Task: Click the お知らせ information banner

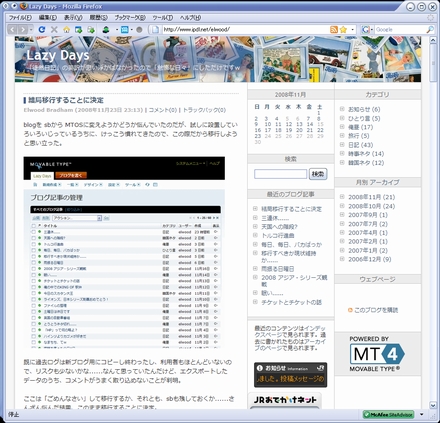Action: 290,375
